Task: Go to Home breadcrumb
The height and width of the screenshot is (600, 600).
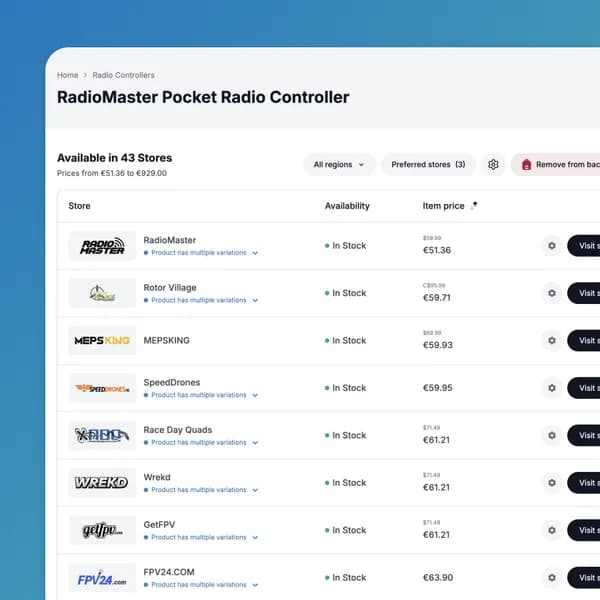Action: coord(67,75)
